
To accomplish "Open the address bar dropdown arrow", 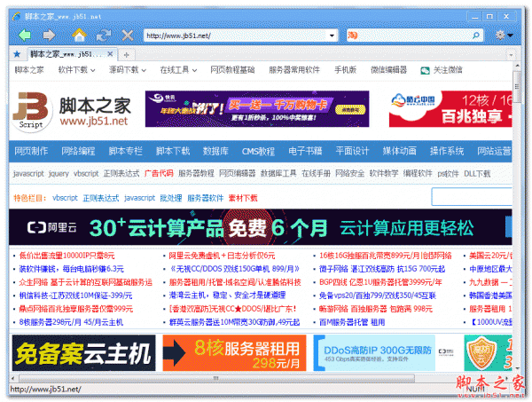I will point(332,35).
